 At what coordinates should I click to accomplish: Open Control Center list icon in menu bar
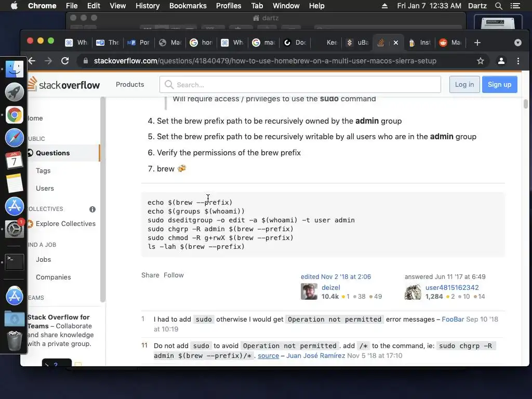pyautogui.click(x=515, y=6)
